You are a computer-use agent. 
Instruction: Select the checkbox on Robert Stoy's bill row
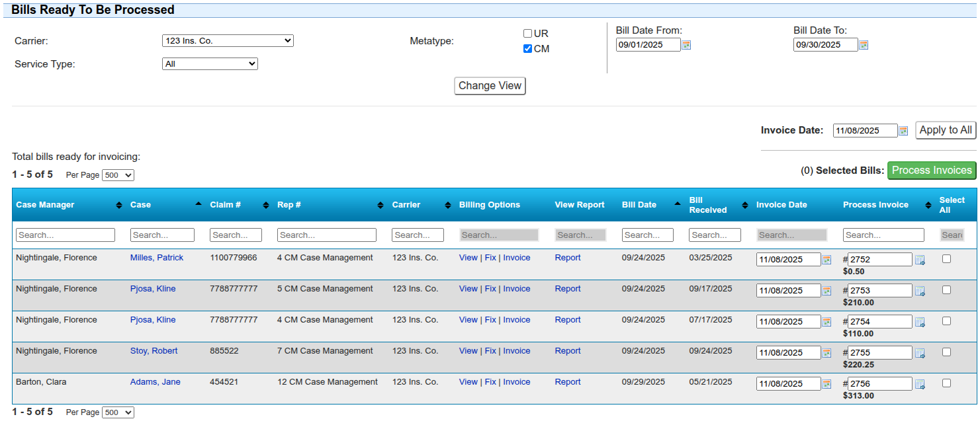946,352
